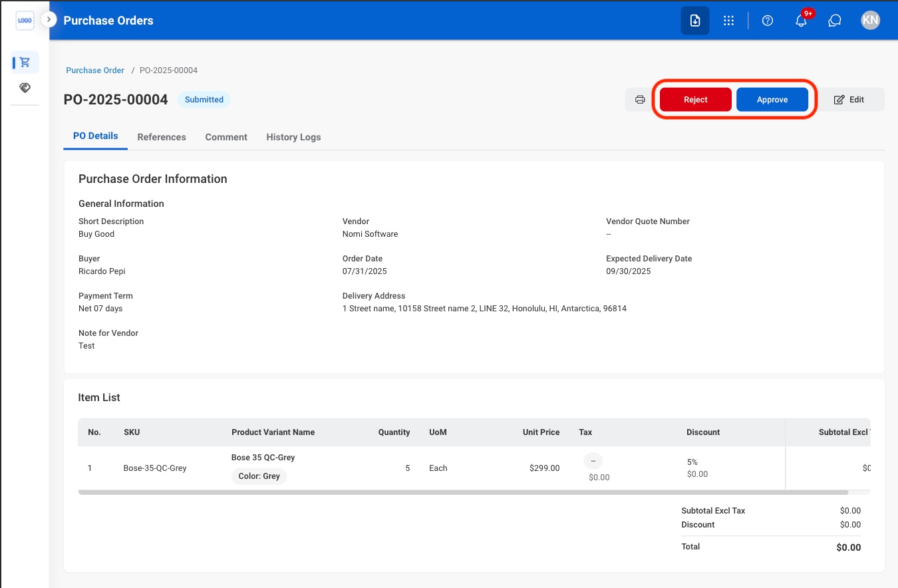Click the SKU column header

click(x=132, y=432)
